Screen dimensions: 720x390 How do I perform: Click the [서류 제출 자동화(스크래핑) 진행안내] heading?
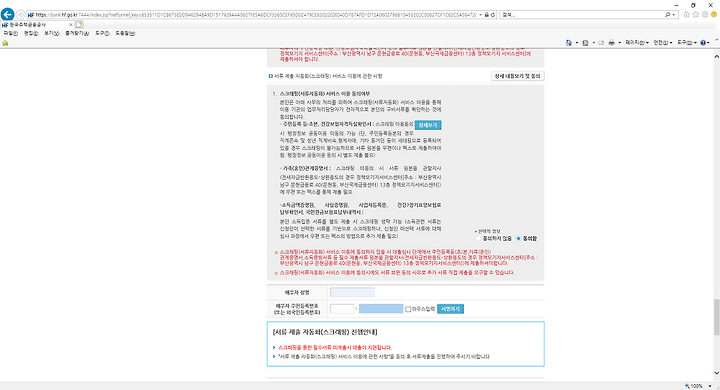(x=325, y=332)
